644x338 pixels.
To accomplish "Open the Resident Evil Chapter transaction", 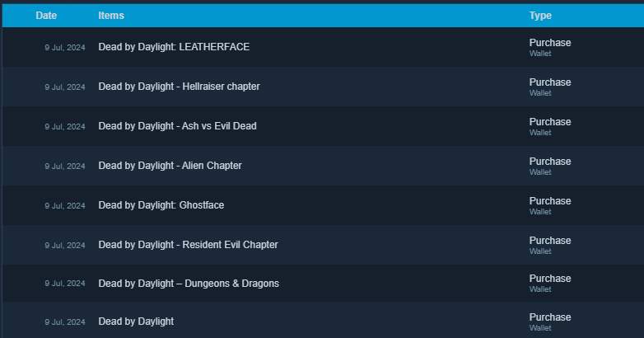I will click(323, 245).
